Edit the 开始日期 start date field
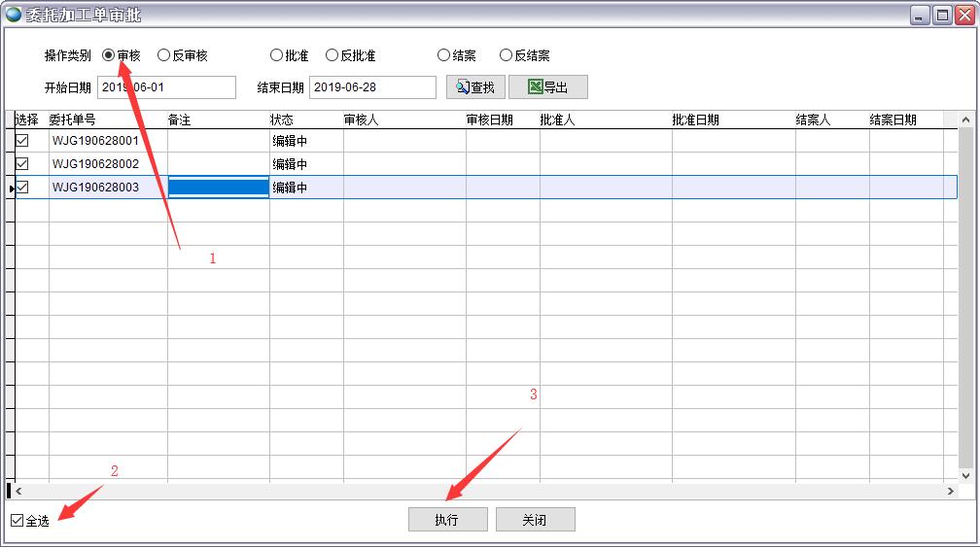980x548 pixels. tap(166, 87)
